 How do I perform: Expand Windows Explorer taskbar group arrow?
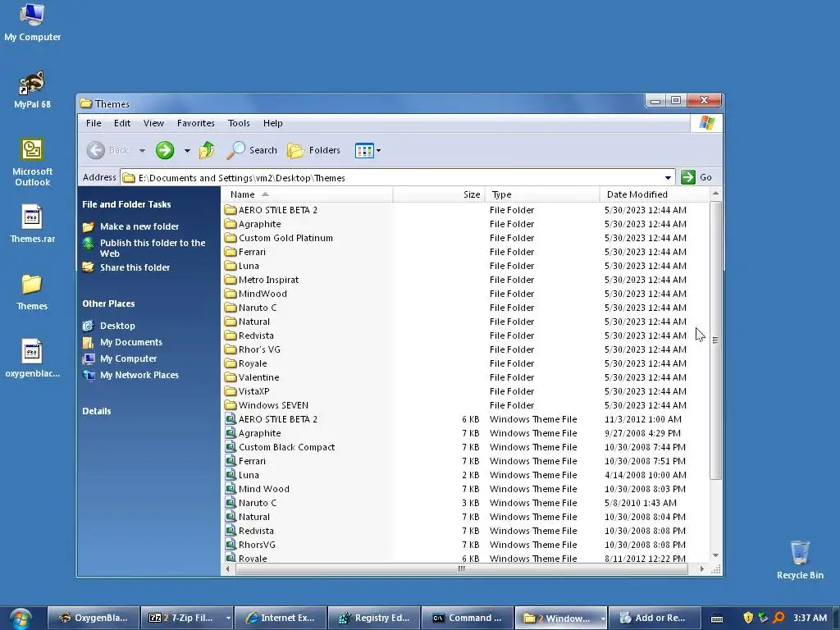point(603,619)
